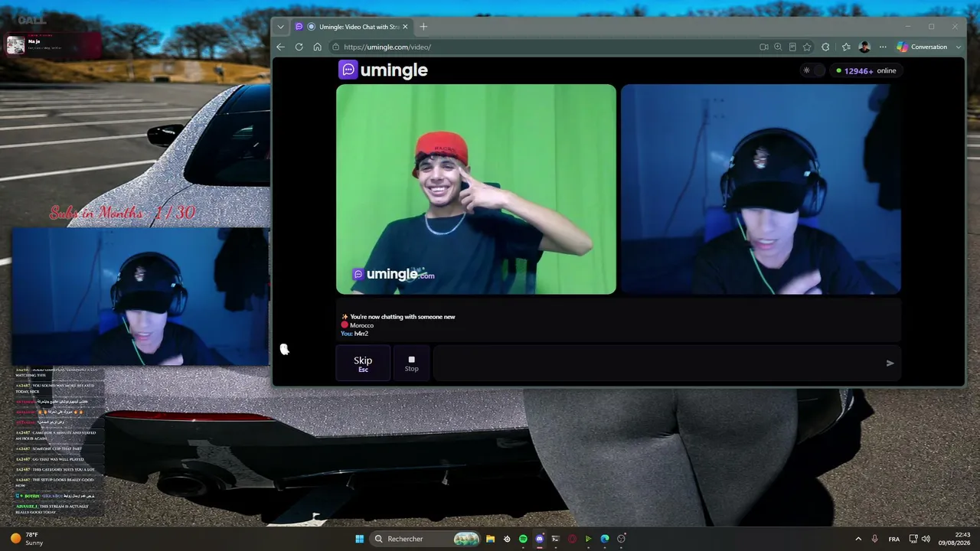Open Microsoft Edge from the taskbar
The width and height of the screenshot is (980, 551).
coord(605,539)
